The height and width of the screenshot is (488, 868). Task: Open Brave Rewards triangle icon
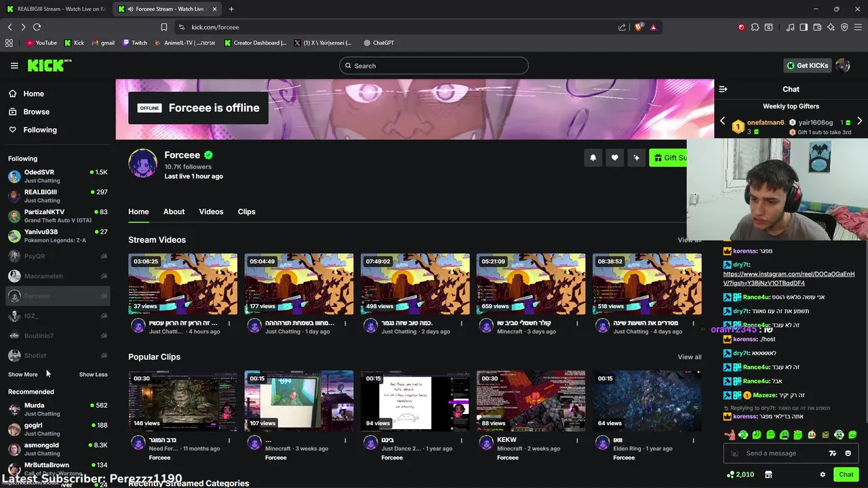pyautogui.click(x=653, y=27)
